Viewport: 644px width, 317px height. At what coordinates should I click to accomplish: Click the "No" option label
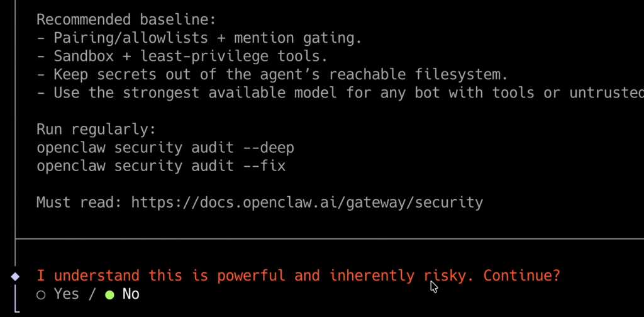pos(131,294)
